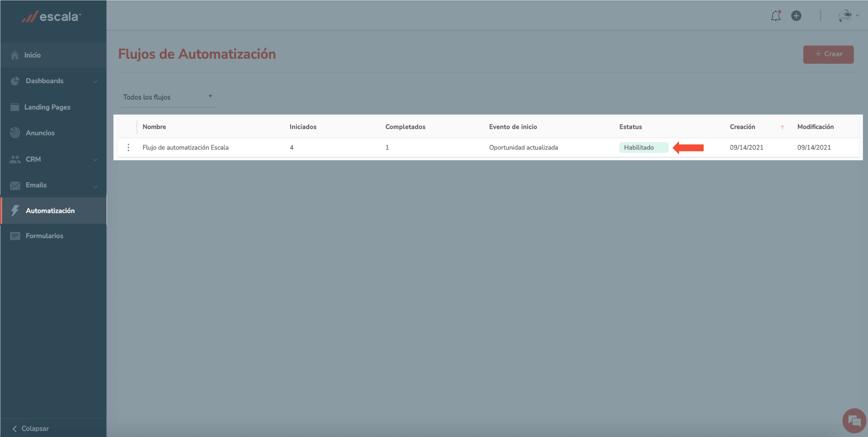Open the user avatar menu
Viewport: 868px width, 437px height.
848,16
